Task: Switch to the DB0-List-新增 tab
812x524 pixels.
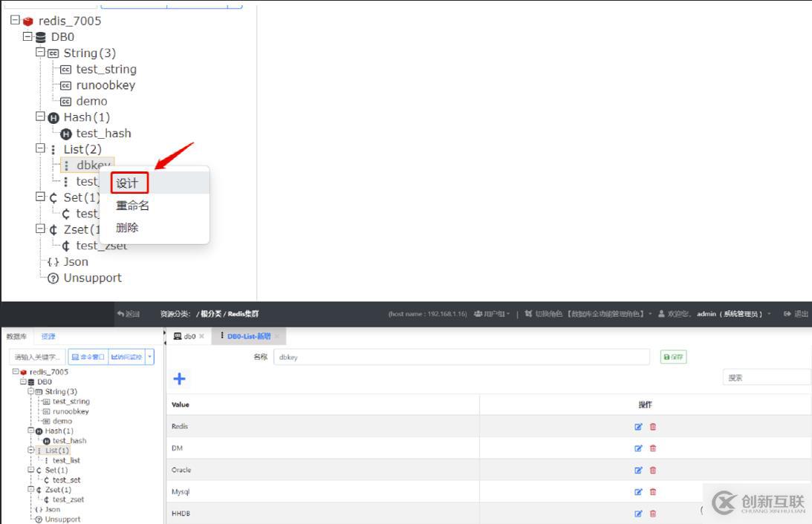Action: click(x=249, y=336)
